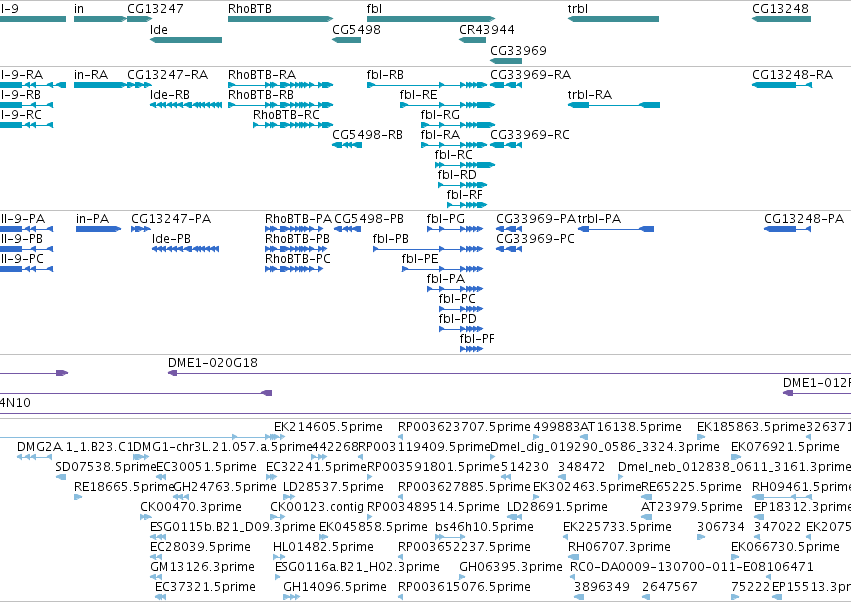Viewport: 851px width, 602px height.
Task: Select transcript fbl-RE
Action: coord(447,105)
